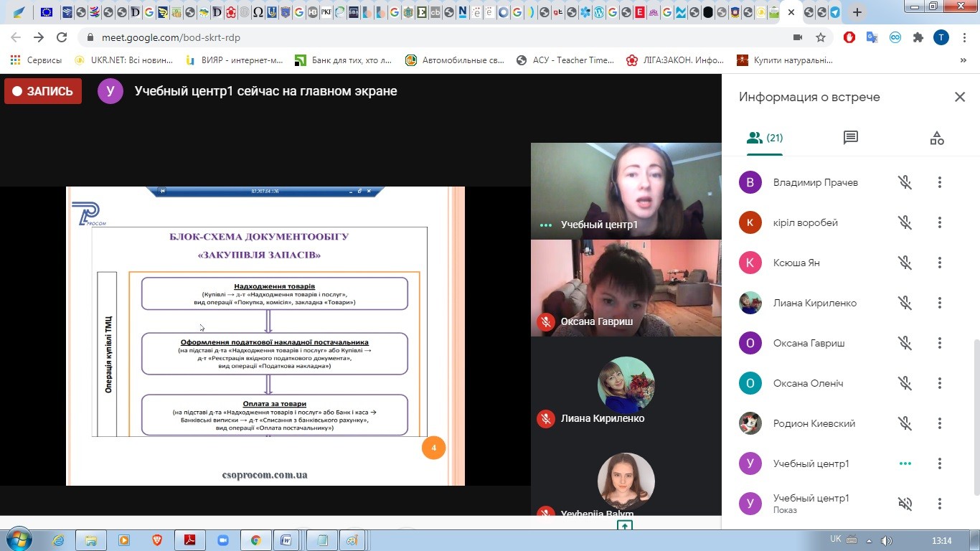Open the Extensions puzzle menu
Image resolution: width=980 pixels, height=551 pixels.
918,37
